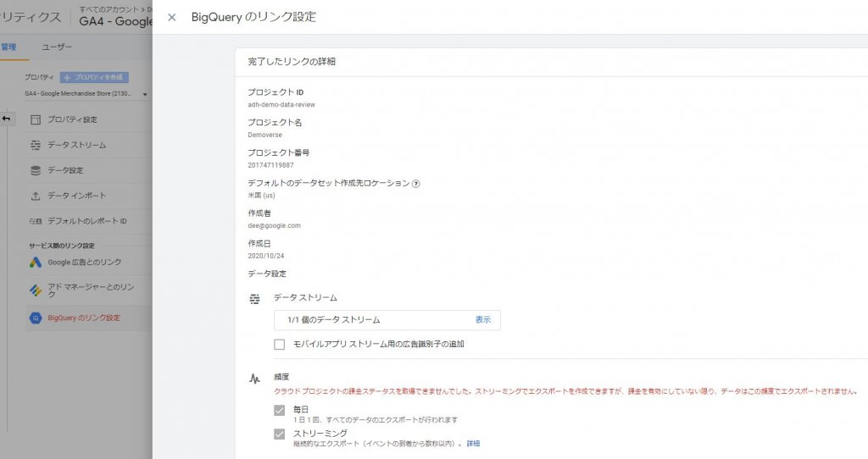
Task: Click the サービス間のリンク設定 section label
Action: (62, 246)
